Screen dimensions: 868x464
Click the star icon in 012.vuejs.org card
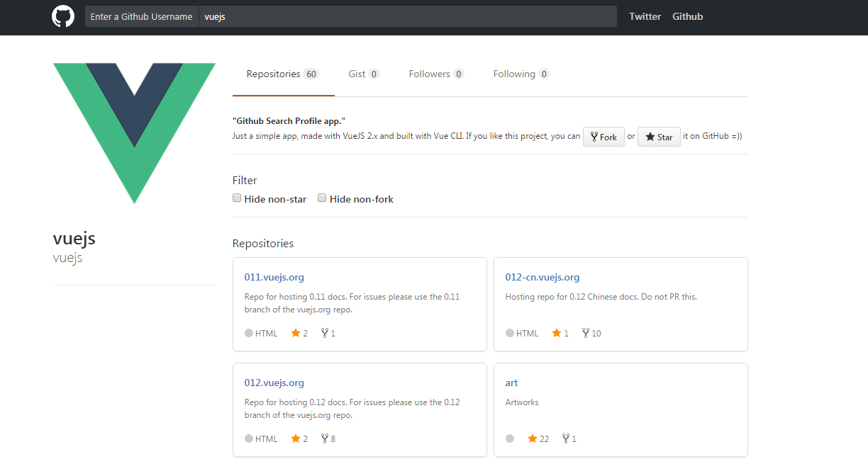click(296, 438)
